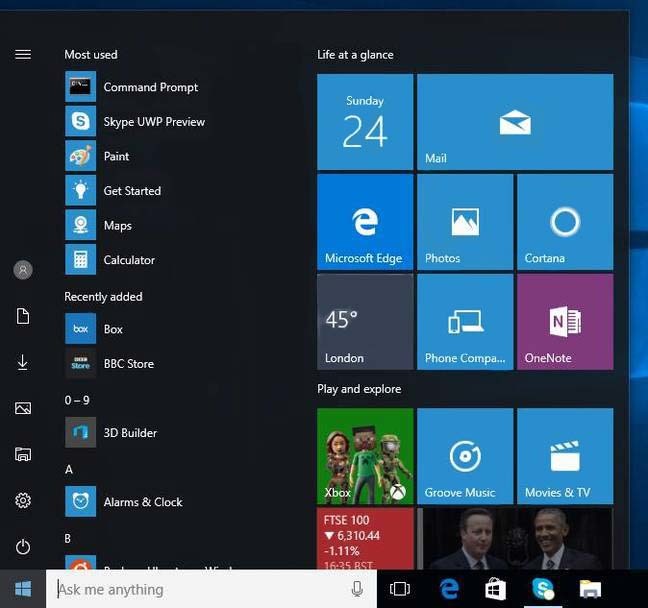Open the Calendar tile showing Sunday 24
This screenshot has width=648, height=608.
coord(365,122)
